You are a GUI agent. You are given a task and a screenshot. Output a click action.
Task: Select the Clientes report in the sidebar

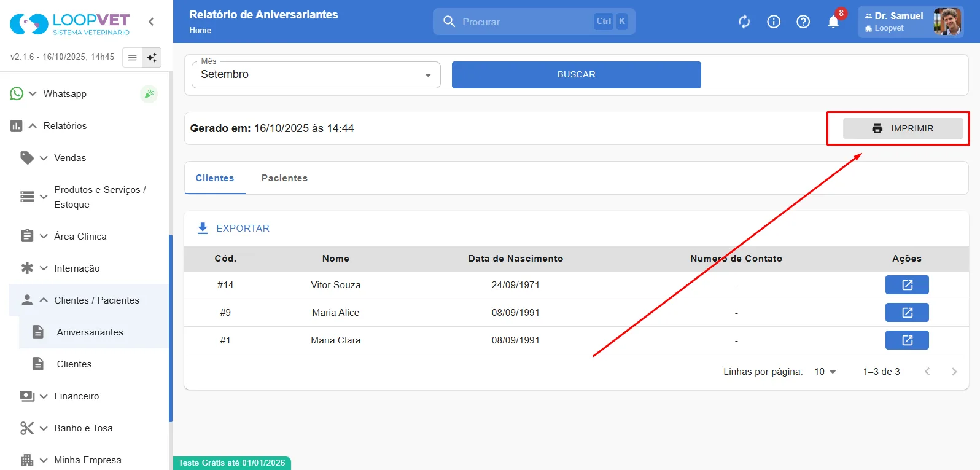coord(74,364)
